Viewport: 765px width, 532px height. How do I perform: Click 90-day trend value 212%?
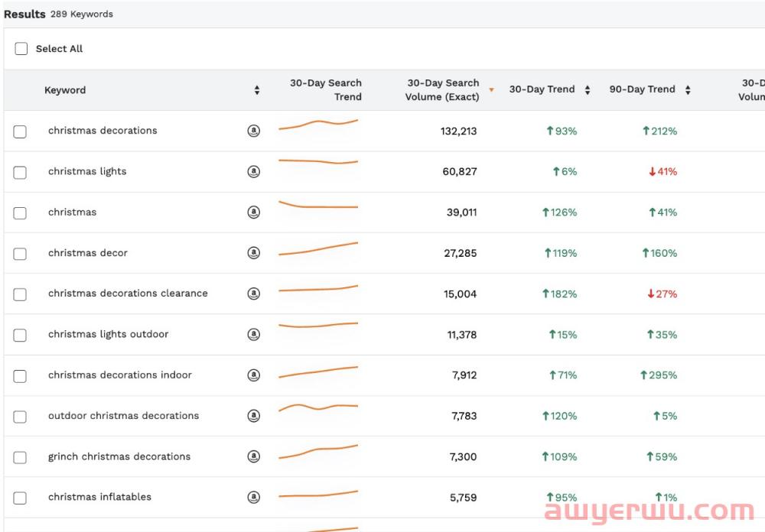click(659, 131)
